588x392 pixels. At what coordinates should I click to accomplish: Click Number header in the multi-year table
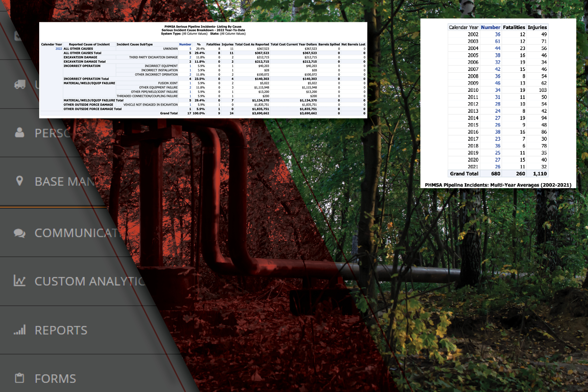pyautogui.click(x=490, y=27)
